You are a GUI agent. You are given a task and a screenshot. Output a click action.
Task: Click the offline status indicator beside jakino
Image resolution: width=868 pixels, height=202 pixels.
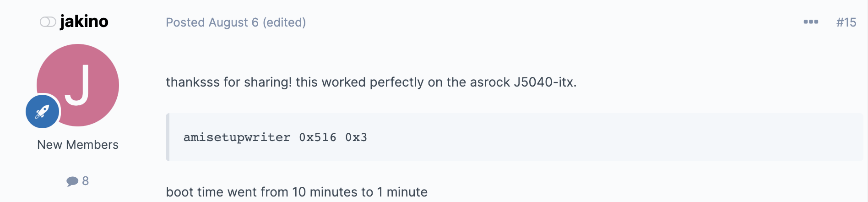[48, 22]
